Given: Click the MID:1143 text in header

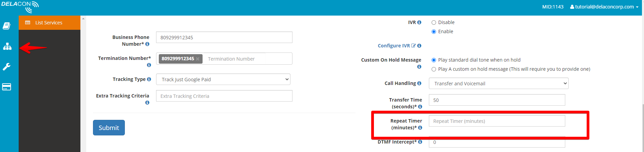Looking at the screenshot, I should pyautogui.click(x=553, y=7).
